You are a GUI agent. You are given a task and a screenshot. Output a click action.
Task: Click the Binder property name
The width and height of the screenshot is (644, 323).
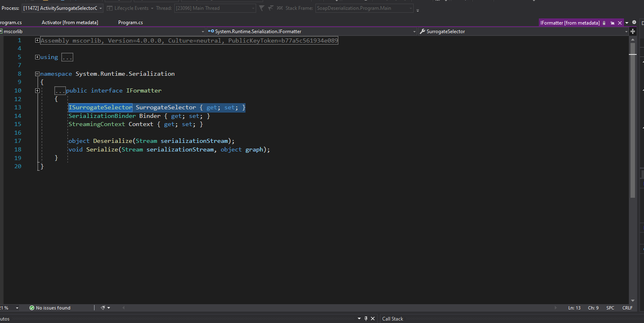pyautogui.click(x=150, y=116)
